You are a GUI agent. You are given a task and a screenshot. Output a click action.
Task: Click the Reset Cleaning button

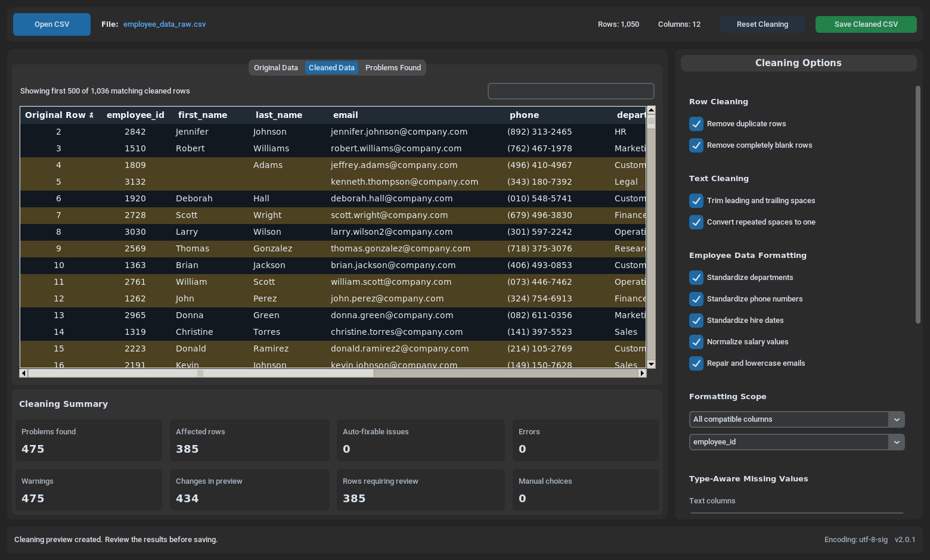pyautogui.click(x=762, y=24)
